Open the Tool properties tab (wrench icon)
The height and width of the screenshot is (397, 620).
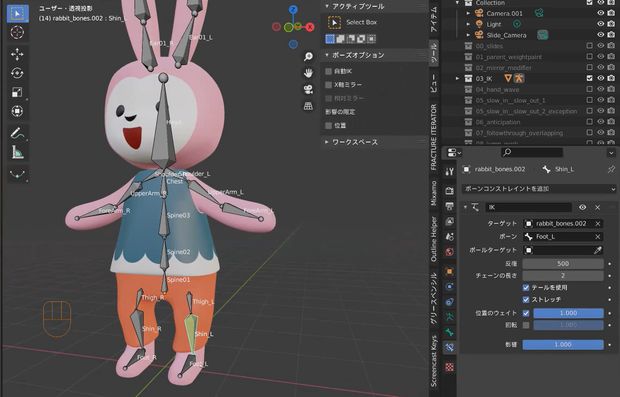(x=450, y=172)
